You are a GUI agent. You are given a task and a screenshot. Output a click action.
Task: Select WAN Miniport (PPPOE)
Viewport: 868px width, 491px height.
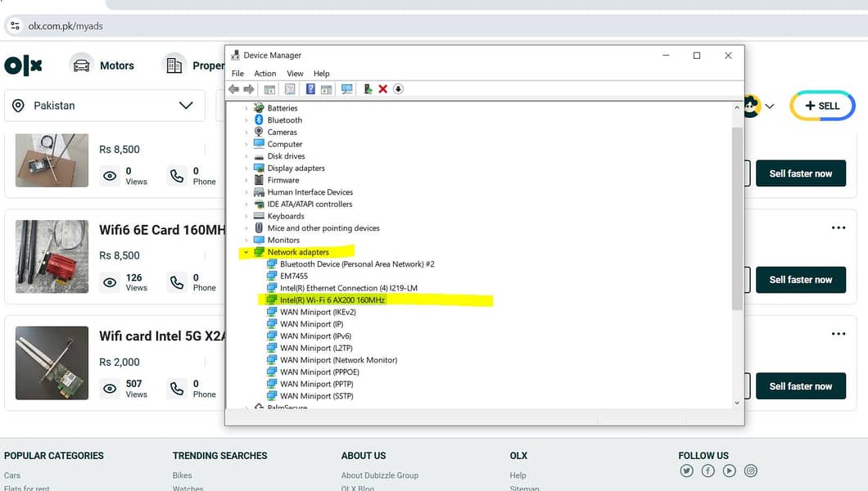tap(319, 372)
